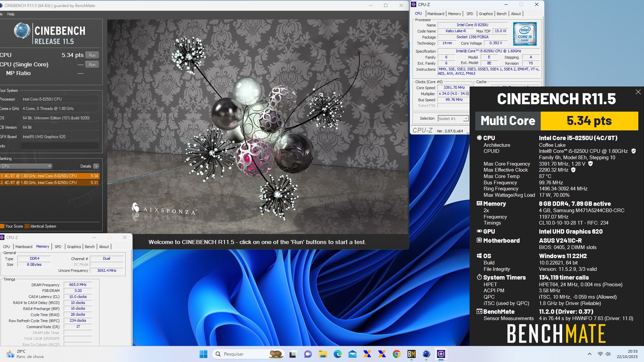Switch to Bench tab in top CPU-Z
644x362 pixels.
coord(501,14)
